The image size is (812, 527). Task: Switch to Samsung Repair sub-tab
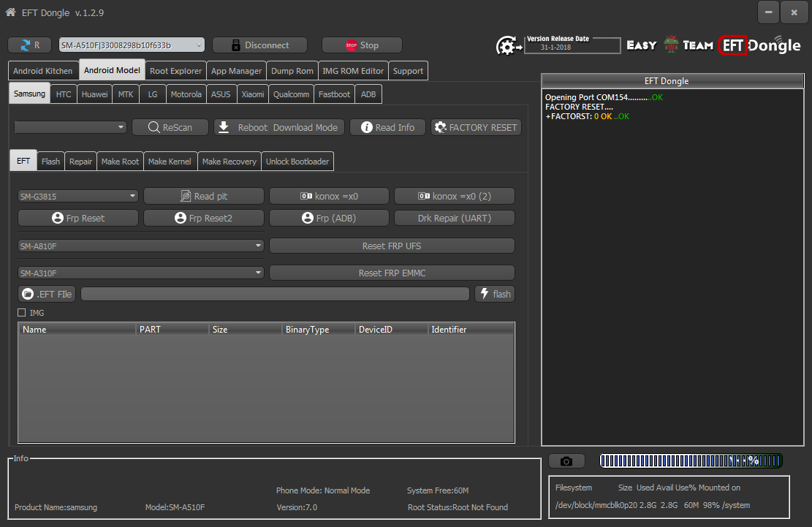[81, 162]
